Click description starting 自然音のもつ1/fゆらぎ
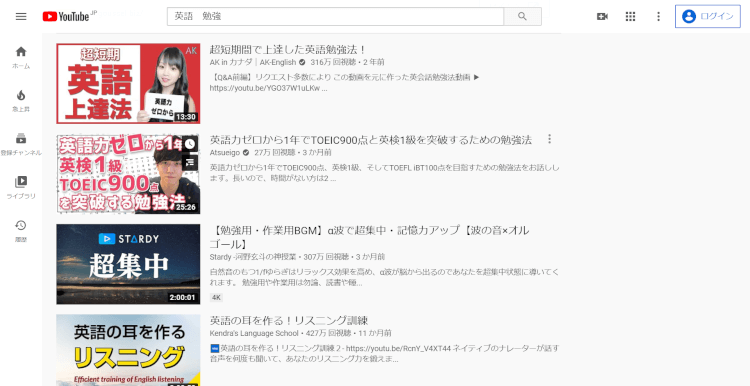750x386 pixels. 385,277
